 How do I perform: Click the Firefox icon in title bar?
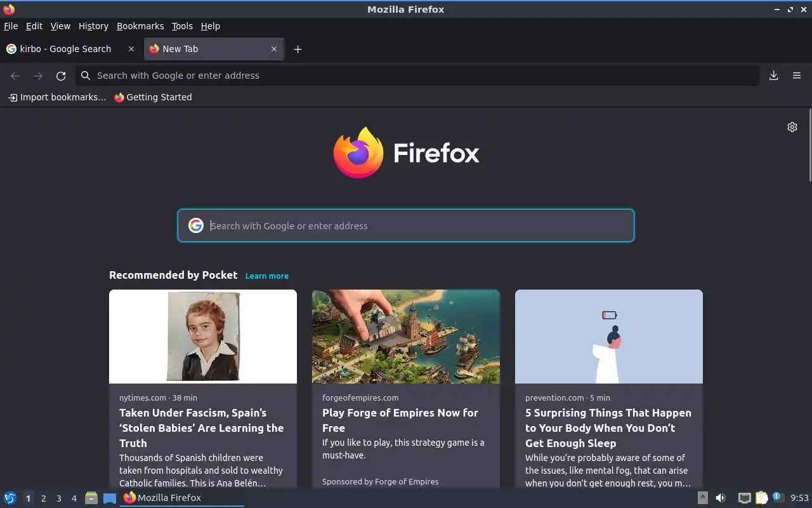(9, 9)
